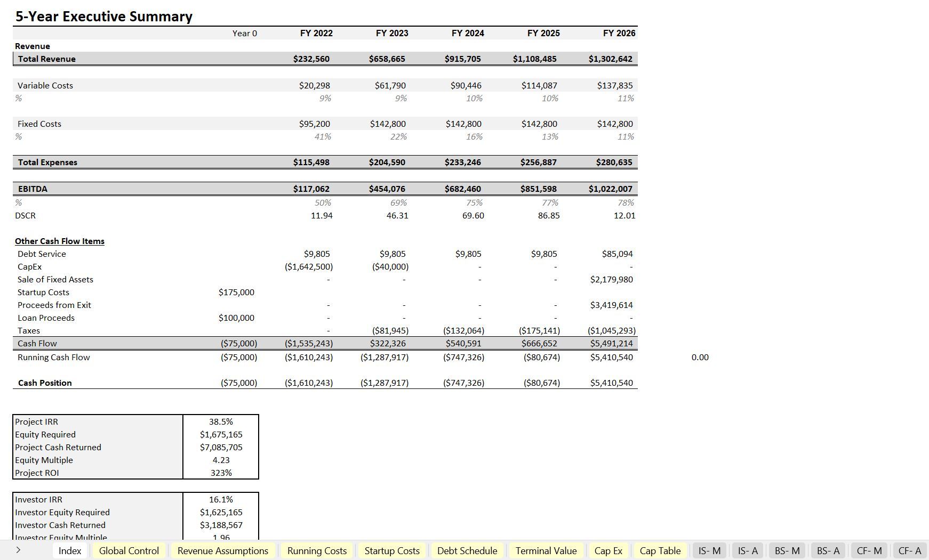This screenshot has width=929, height=560.
Task: Select EBITDA value $1,022,007
Action: coord(611,189)
